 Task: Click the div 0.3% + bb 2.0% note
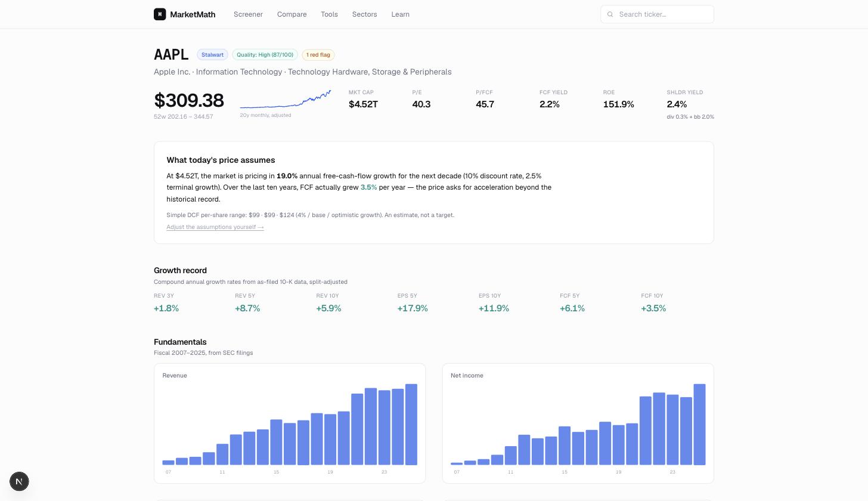690,117
